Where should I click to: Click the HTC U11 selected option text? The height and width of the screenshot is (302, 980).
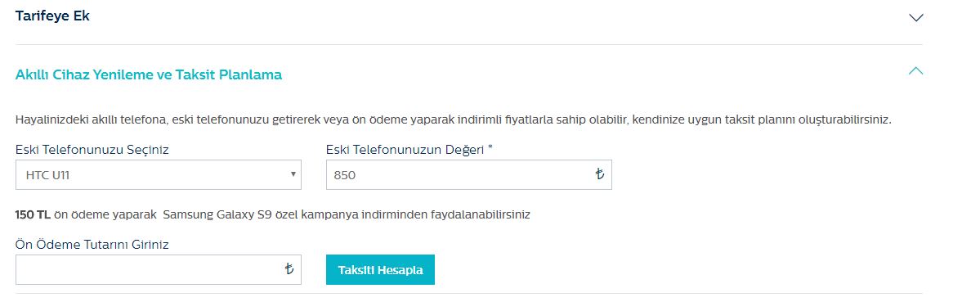(47, 176)
